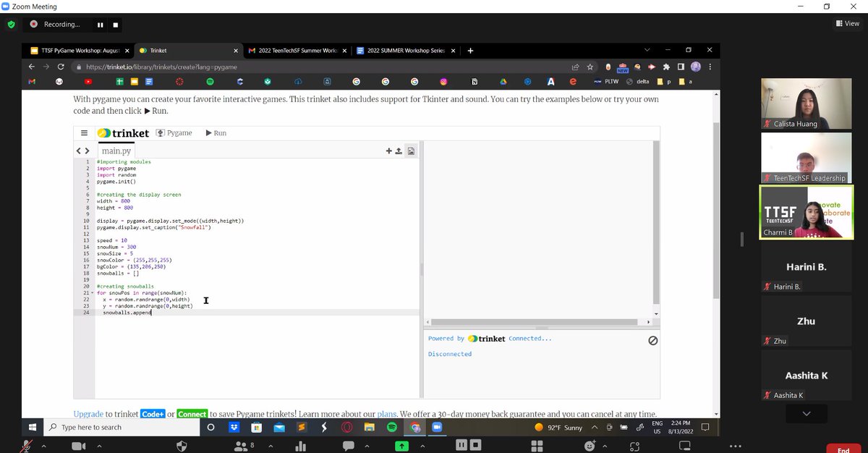This screenshot has height=453, width=868.
Task: Go to previous file tab arrow
Action: point(79,151)
